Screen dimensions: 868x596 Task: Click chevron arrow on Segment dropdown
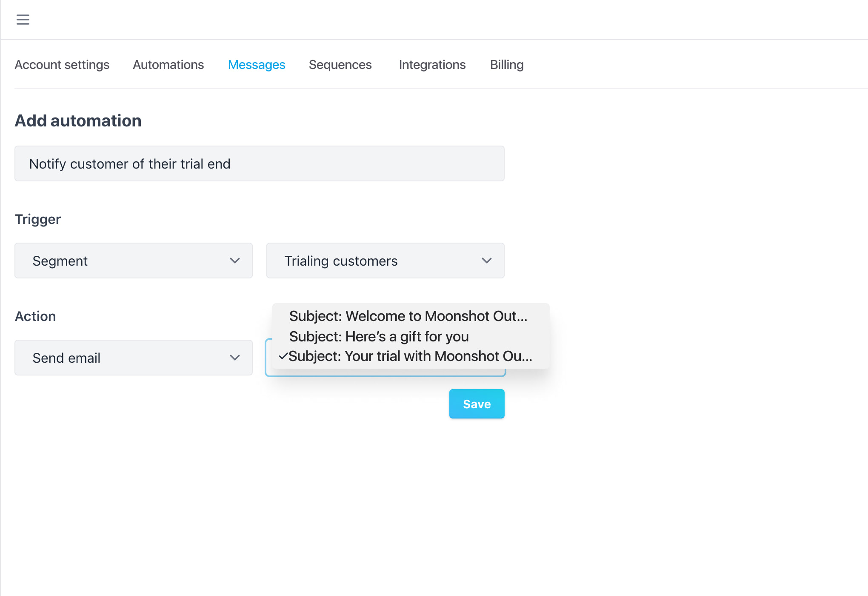(235, 261)
